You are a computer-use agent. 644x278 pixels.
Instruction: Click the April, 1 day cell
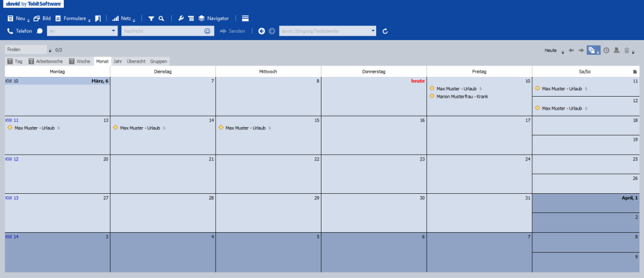pyautogui.click(x=586, y=203)
